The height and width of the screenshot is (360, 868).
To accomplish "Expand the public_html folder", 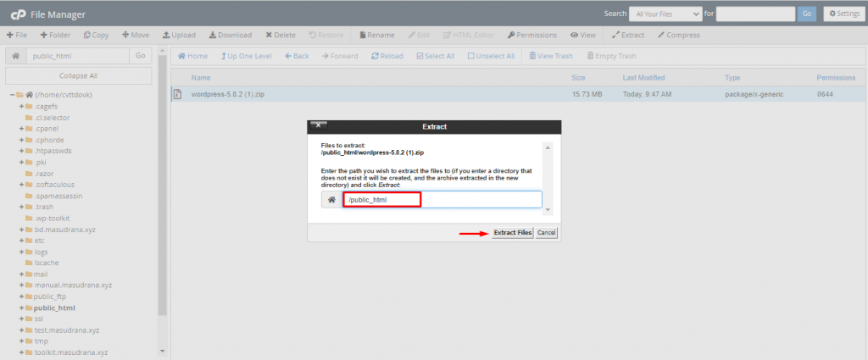I will click(x=21, y=308).
